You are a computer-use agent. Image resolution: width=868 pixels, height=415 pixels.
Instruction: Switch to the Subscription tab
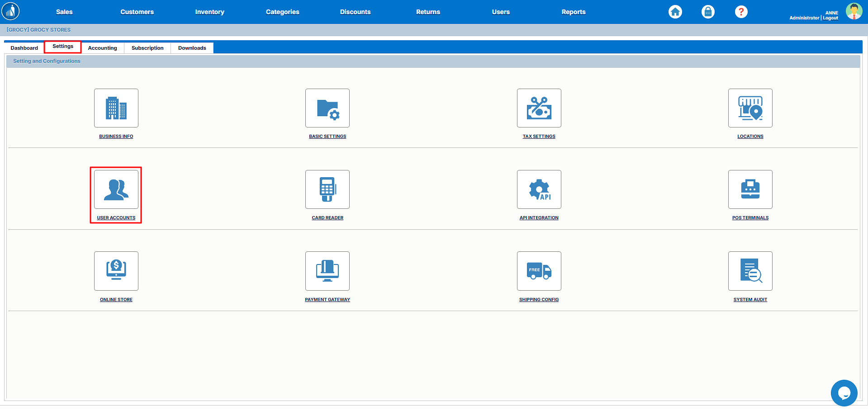pos(147,48)
